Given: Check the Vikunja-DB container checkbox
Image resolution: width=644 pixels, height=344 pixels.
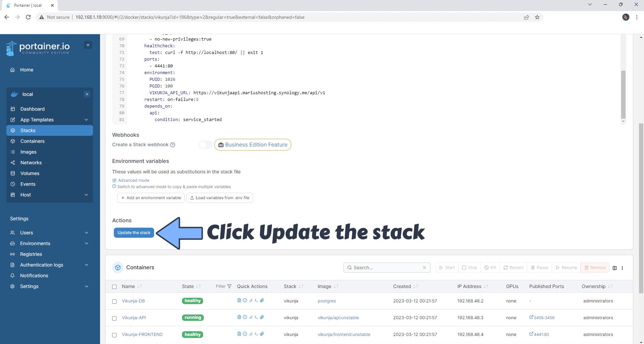Looking at the screenshot, I should 114,301.
